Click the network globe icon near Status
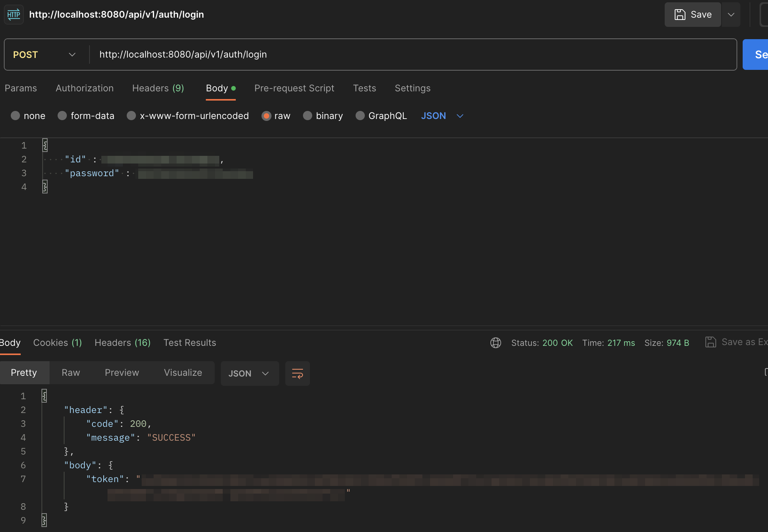 495,343
